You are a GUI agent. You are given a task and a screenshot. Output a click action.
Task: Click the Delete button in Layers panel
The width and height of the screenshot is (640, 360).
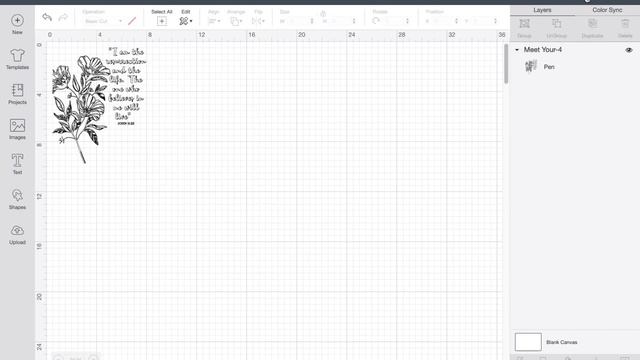(625, 28)
